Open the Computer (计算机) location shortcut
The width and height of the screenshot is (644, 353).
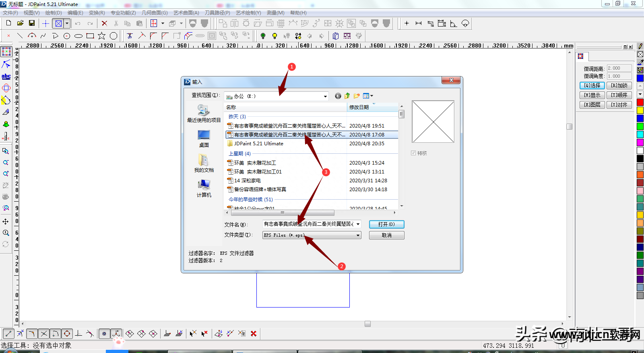click(204, 188)
